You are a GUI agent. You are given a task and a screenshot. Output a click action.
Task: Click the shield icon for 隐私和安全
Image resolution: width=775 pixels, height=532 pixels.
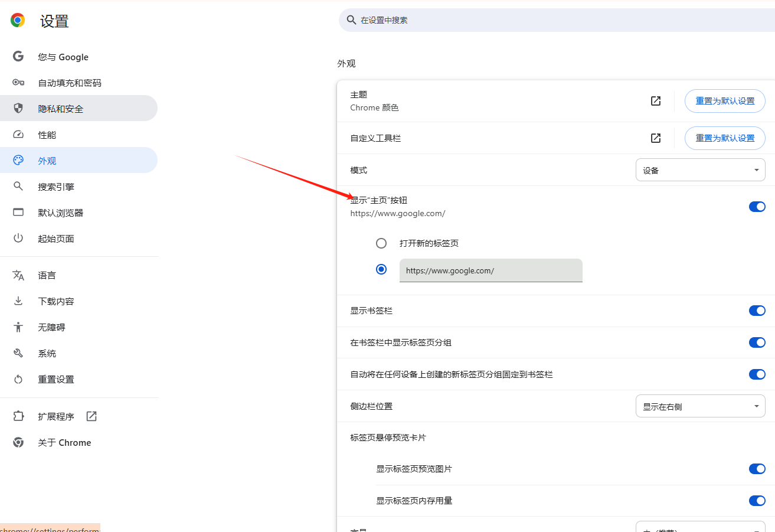coord(18,109)
